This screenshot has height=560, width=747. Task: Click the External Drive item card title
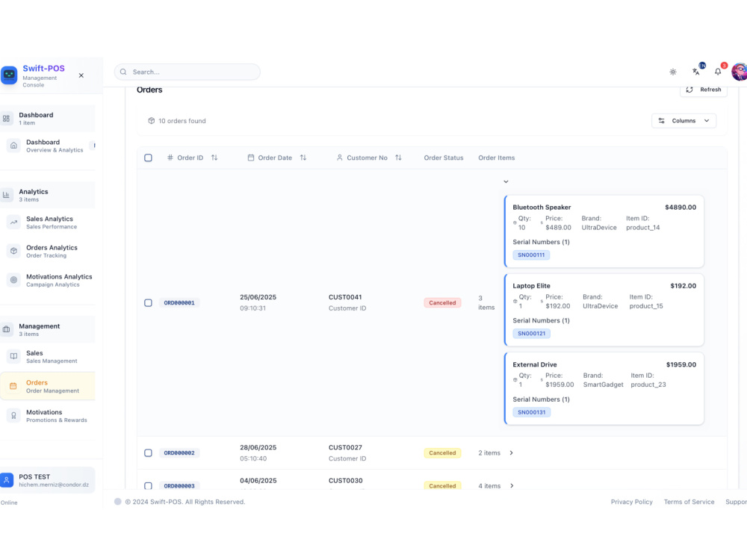[x=535, y=365]
